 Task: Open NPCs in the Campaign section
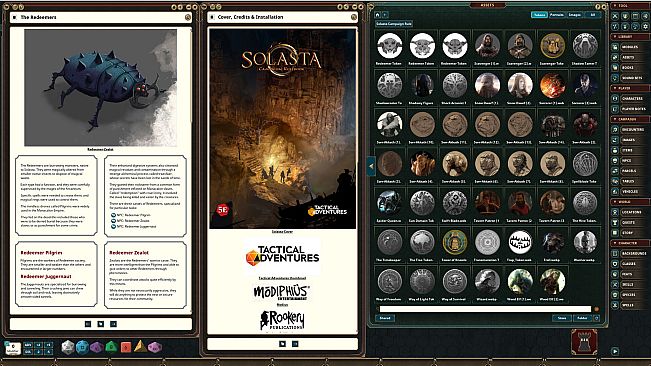[629, 161]
